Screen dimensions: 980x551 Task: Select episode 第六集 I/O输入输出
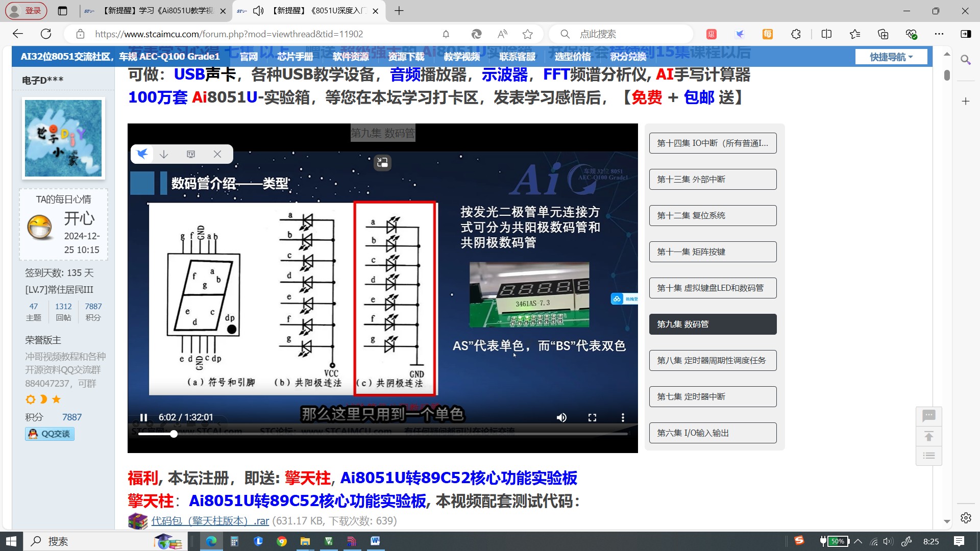(713, 433)
